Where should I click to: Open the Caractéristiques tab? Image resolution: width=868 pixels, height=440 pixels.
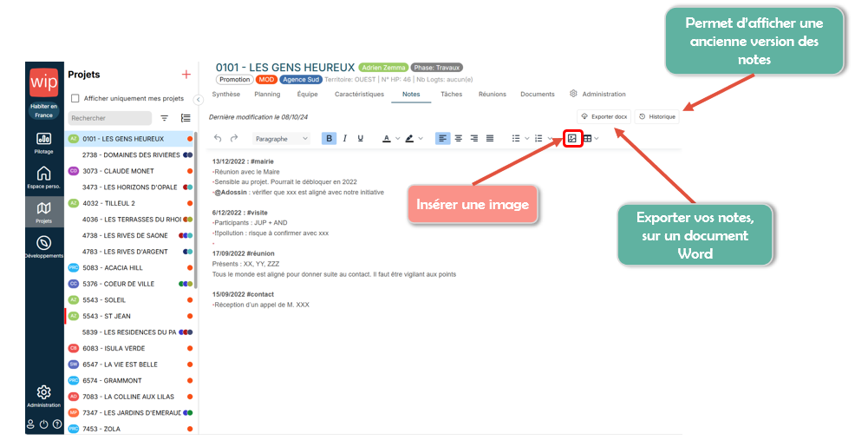359,95
